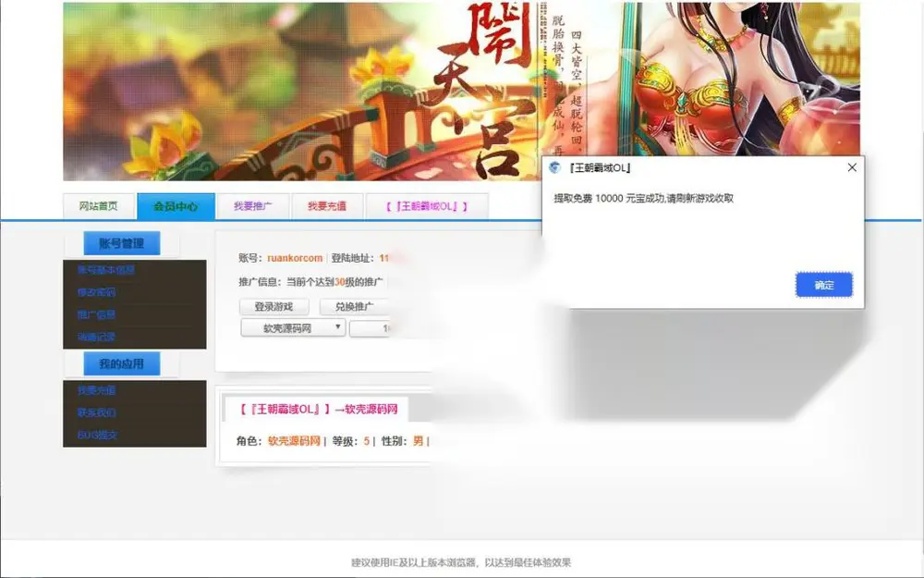Open the 修改密码 sidebar link
924x578 pixels.
click(97, 292)
